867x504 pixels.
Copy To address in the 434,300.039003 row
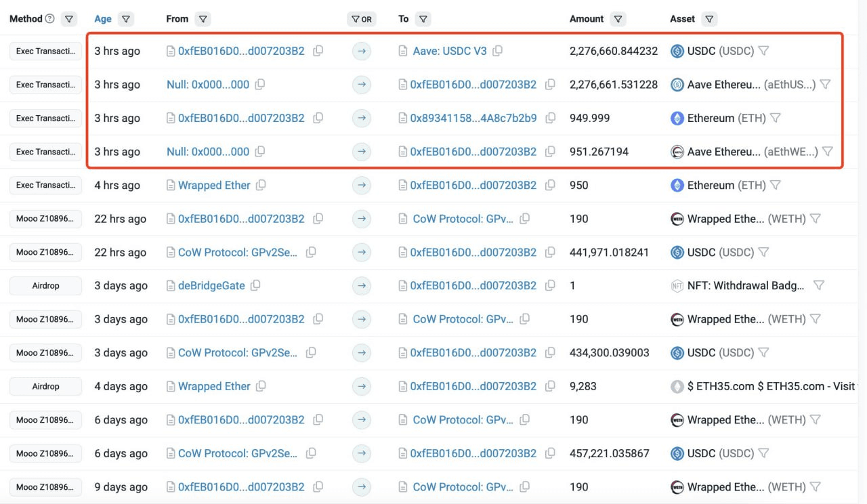[551, 353]
